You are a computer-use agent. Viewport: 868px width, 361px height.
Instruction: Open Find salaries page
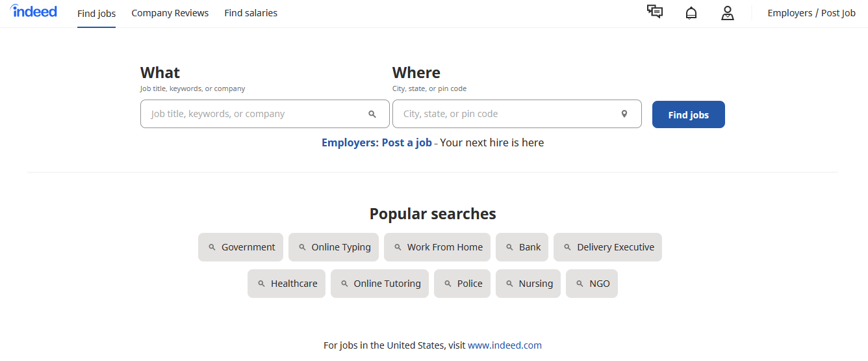point(251,13)
